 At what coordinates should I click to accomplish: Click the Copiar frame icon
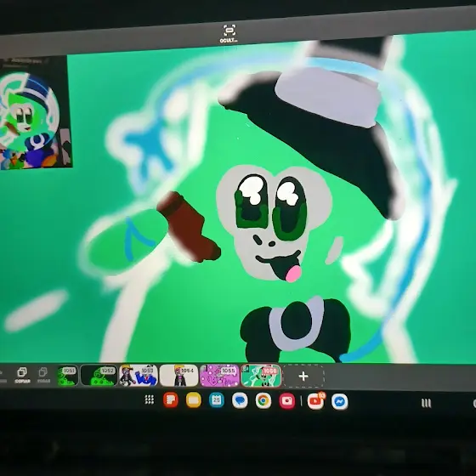[22, 375]
